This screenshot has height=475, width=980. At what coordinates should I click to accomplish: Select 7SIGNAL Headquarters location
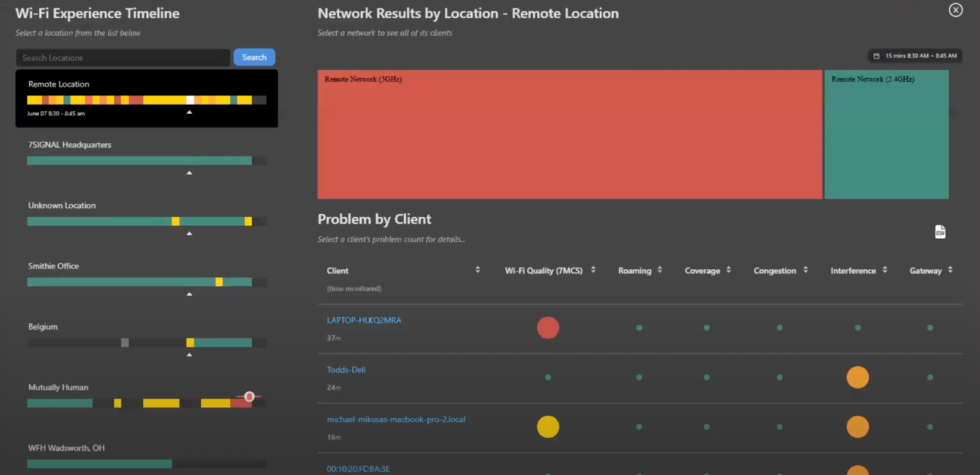pos(70,145)
